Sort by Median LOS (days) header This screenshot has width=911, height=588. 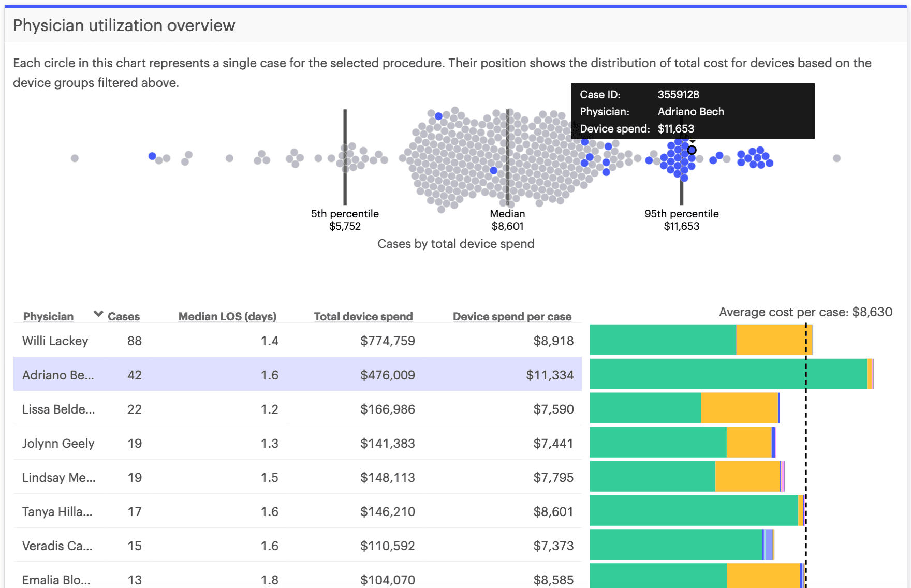[227, 316]
